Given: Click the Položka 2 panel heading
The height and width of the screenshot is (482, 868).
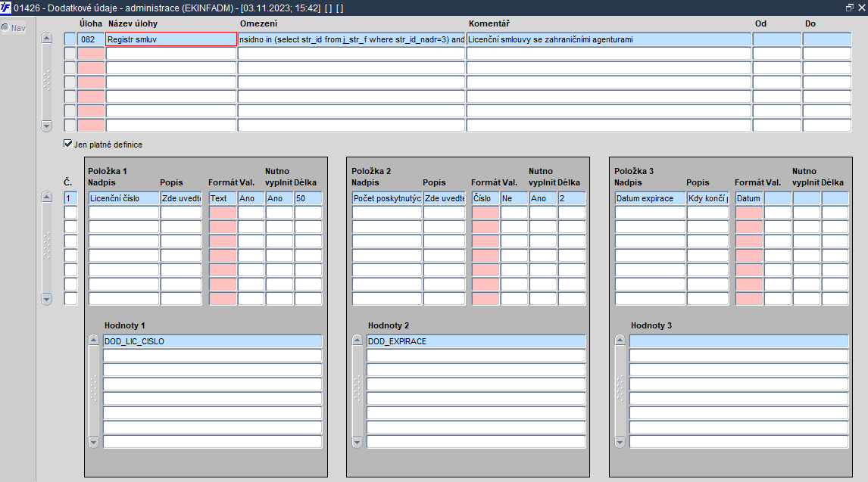Looking at the screenshot, I should [371, 171].
